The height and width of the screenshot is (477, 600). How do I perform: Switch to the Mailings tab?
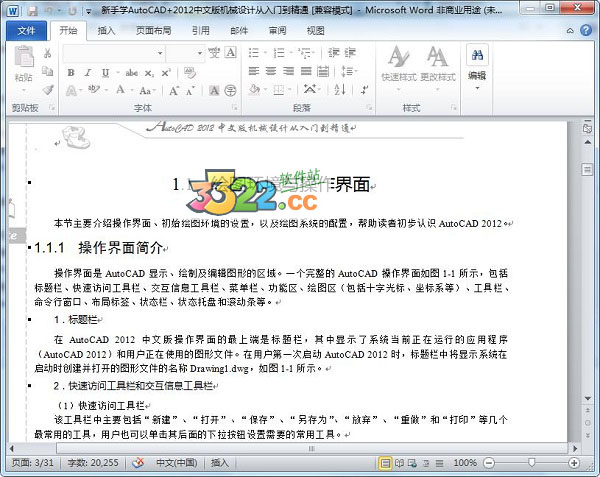(239, 31)
